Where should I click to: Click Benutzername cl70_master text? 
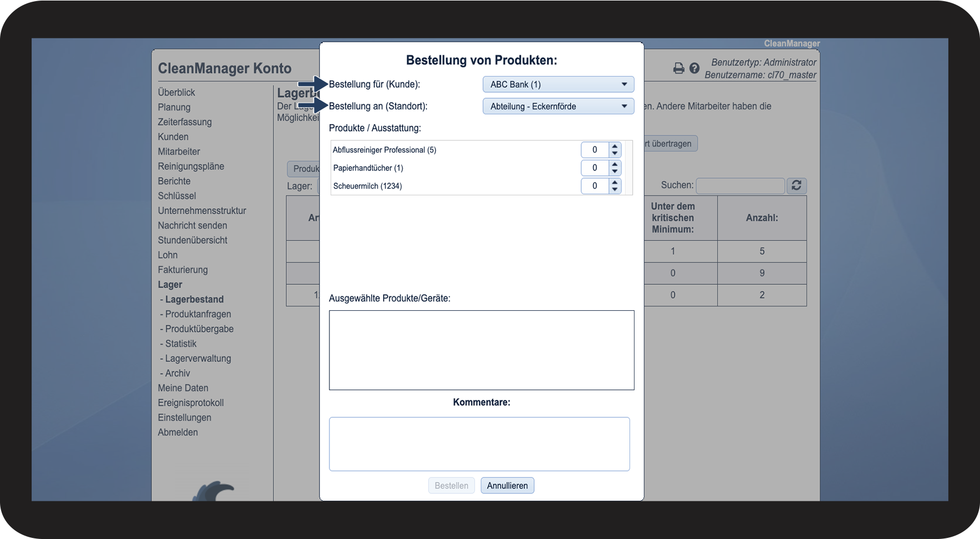[760, 75]
